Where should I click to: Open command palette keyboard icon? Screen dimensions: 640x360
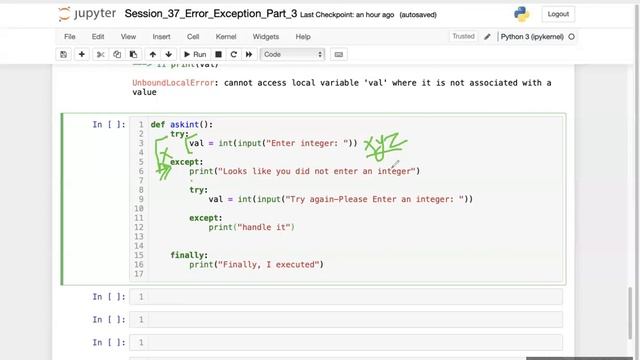click(339, 54)
